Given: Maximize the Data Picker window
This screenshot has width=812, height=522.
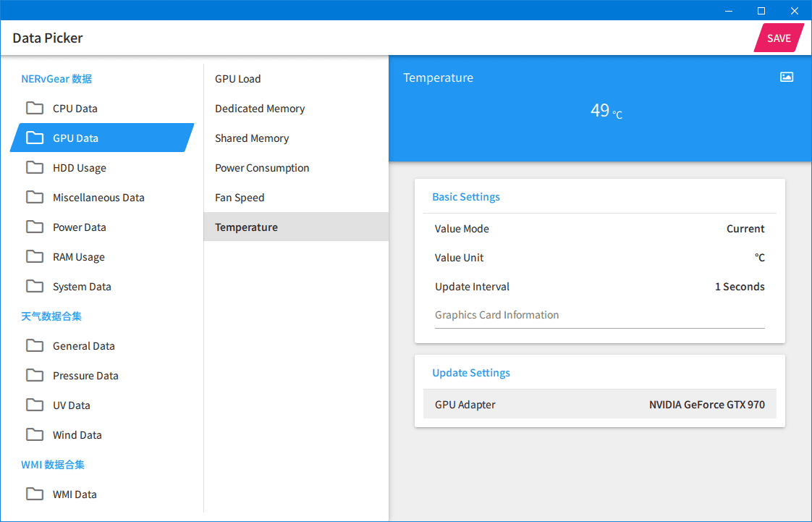Looking at the screenshot, I should [x=761, y=11].
